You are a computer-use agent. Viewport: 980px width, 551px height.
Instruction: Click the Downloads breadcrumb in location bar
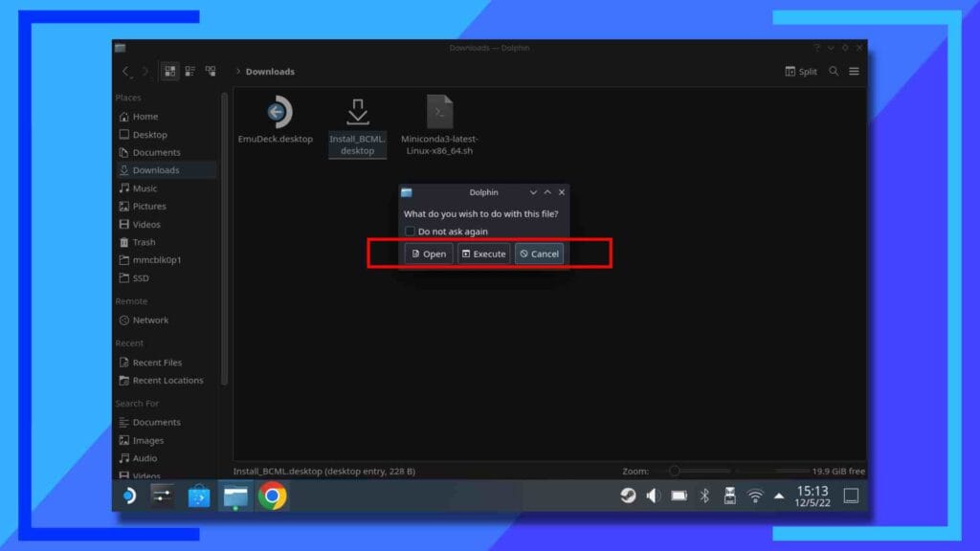pyautogui.click(x=270, y=71)
